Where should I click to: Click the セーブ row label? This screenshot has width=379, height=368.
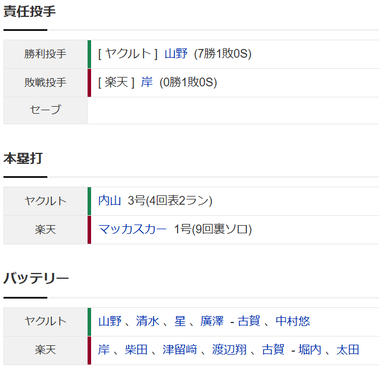pos(45,110)
